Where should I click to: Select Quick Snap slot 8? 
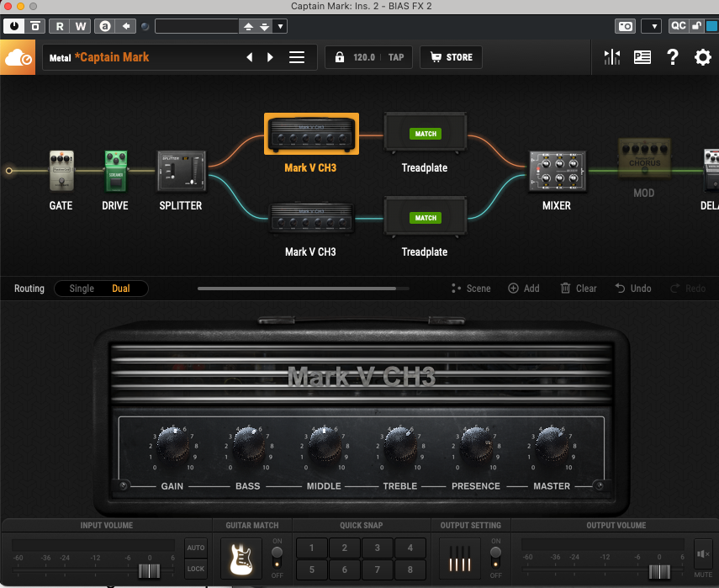[x=410, y=569]
